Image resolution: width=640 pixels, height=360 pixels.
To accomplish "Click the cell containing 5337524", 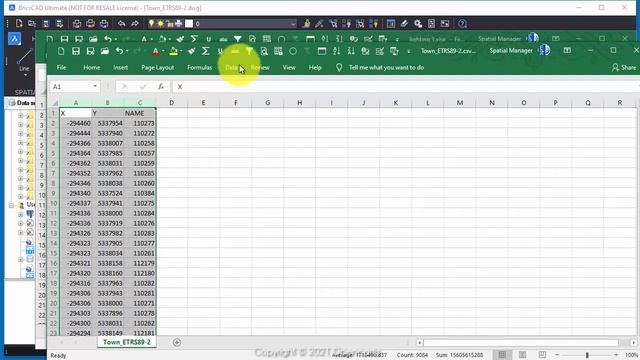I will [x=108, y=193].
